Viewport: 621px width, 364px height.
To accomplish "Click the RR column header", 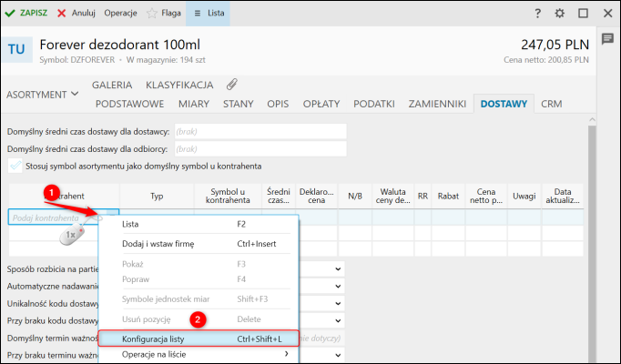I will pyautogui.click(x=422, y=196).
